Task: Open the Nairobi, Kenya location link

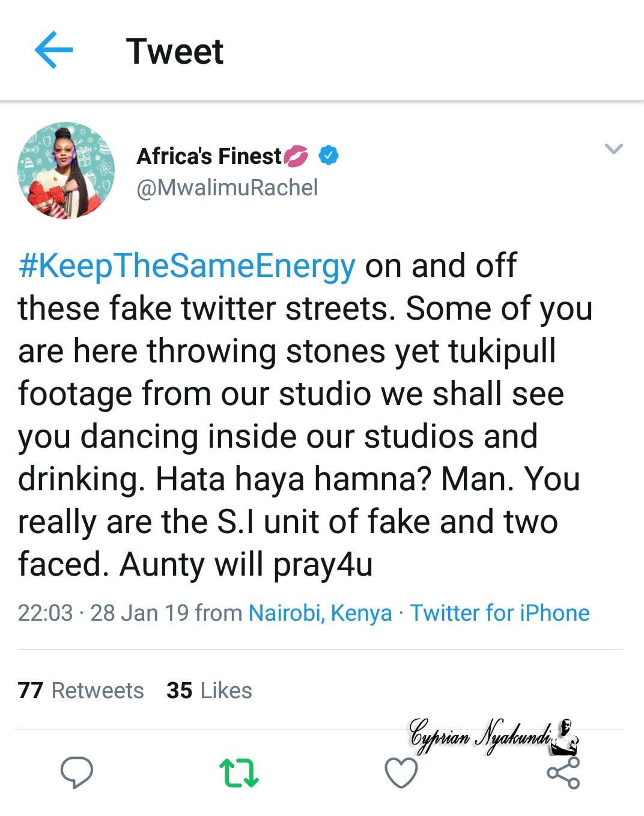Action: tap(320, 614)
